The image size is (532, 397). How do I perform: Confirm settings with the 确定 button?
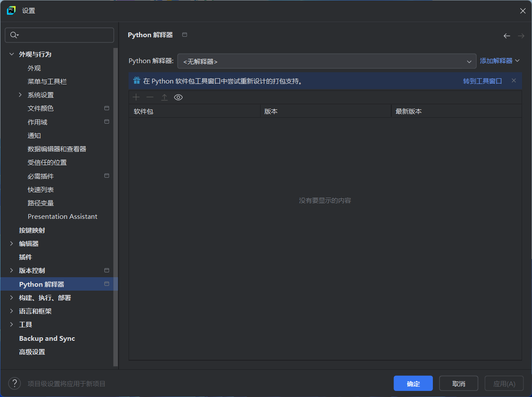point(413,384)
